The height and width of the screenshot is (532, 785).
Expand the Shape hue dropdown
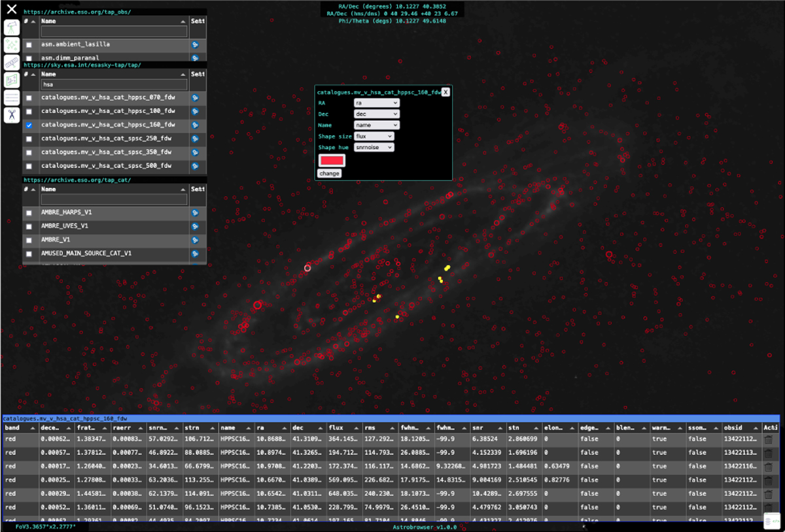point(374,148)
